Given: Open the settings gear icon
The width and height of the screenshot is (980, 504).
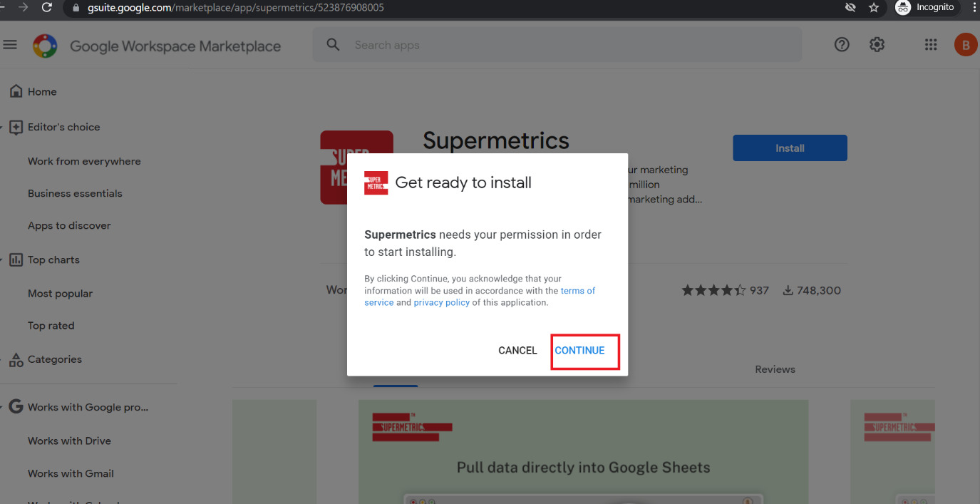Looking at the screenshot, I should [x=877, y=45].
